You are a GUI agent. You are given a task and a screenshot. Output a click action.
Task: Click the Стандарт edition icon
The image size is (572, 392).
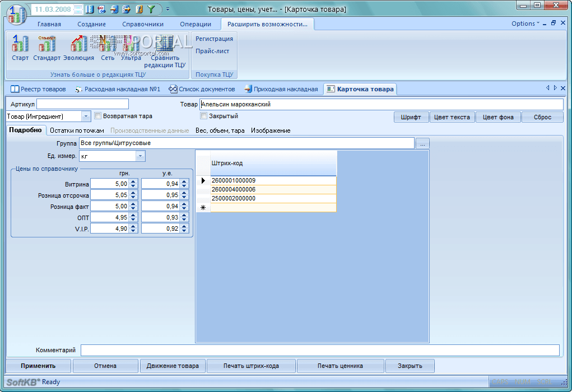click(46, 44)
